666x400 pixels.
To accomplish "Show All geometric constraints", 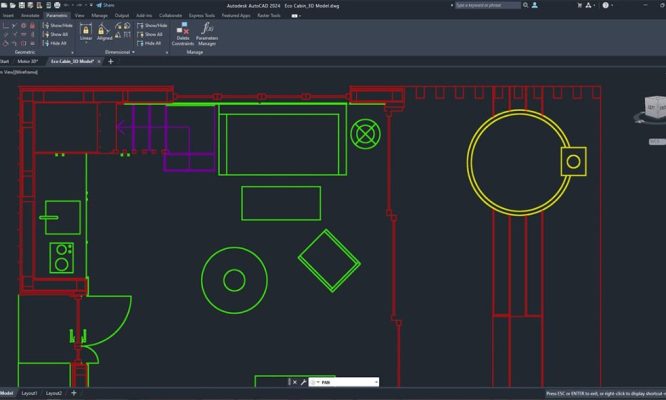I will point(56,34).
